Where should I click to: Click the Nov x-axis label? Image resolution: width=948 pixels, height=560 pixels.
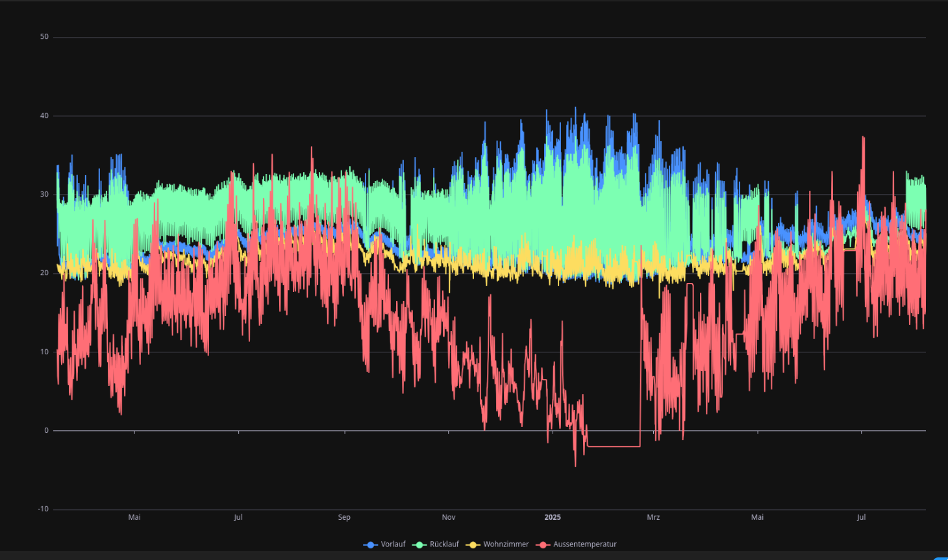tap(449, 517)
